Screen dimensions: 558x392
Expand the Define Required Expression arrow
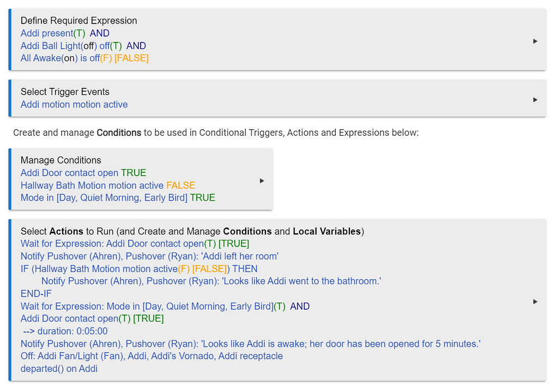[535, 41]
